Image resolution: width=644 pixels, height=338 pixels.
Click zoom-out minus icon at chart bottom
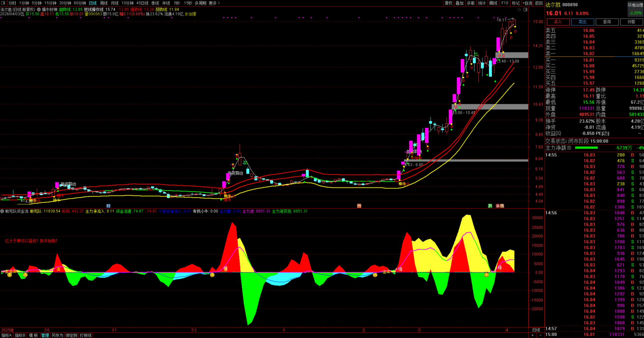(x=540, y=335)
